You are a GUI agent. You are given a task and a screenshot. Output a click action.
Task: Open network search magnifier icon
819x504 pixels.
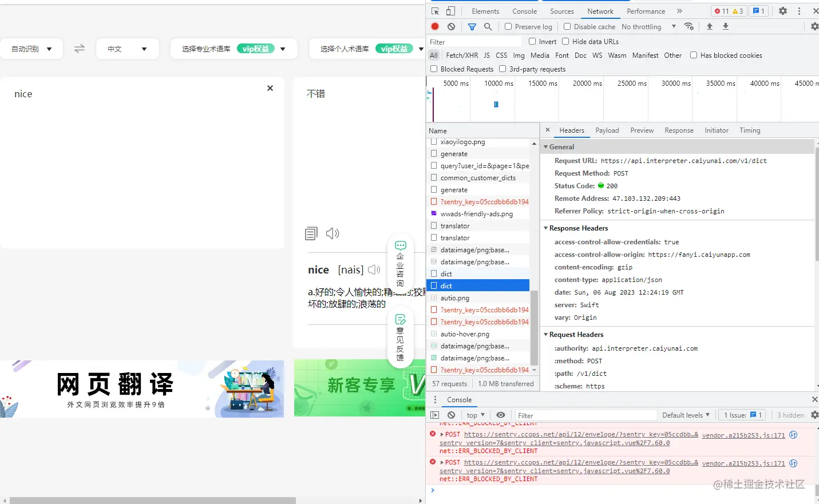(x=488, y=26)
